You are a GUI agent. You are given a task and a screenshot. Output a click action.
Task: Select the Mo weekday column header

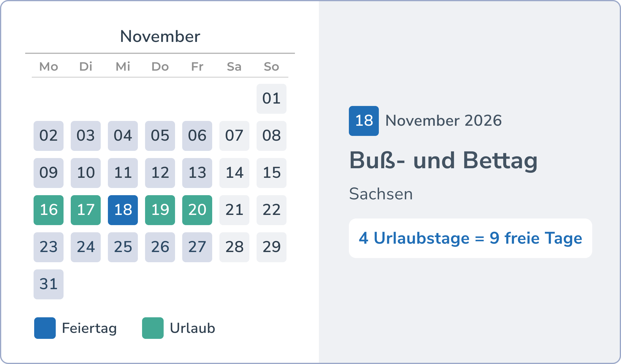48,67
